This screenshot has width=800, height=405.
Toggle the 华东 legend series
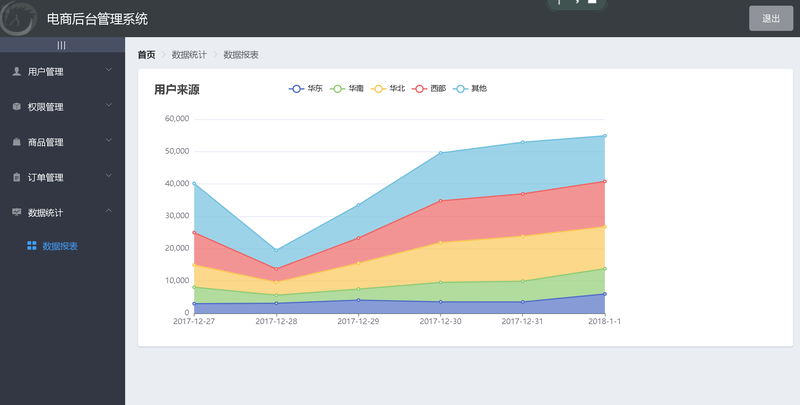306,89
